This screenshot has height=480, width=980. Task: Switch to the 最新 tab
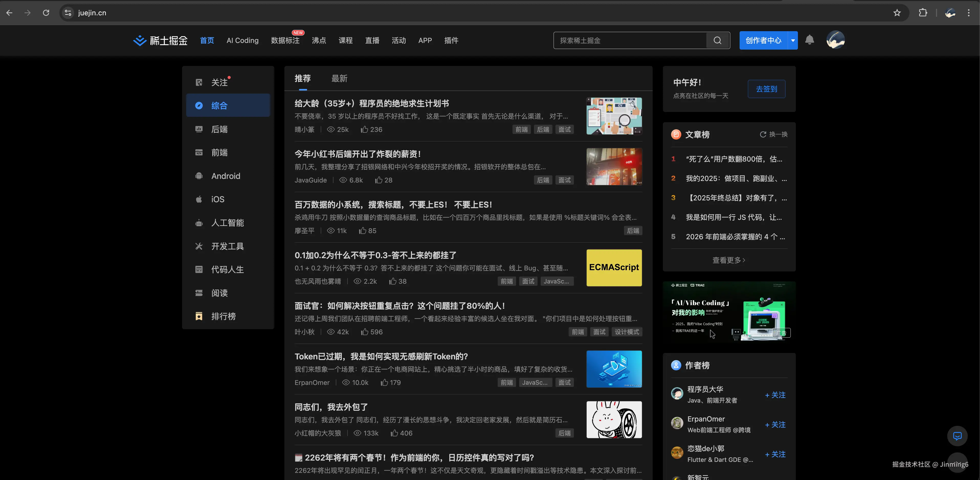tap(339, 79)
